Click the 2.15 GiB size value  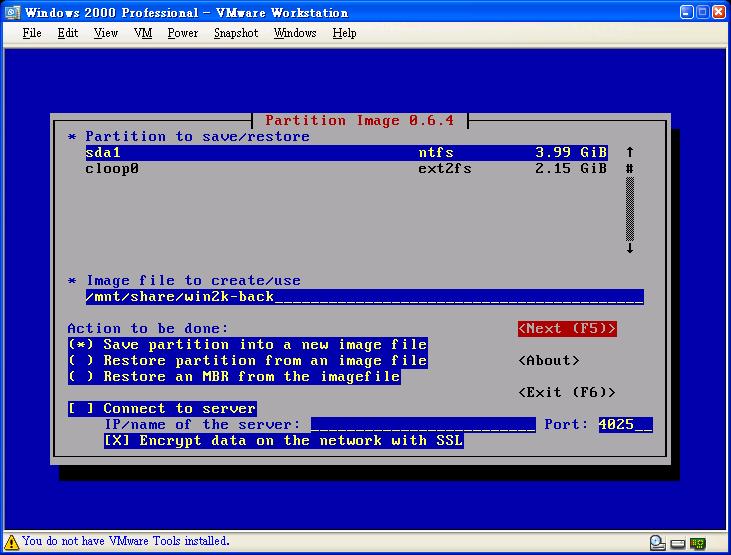(x=571, y=168)
